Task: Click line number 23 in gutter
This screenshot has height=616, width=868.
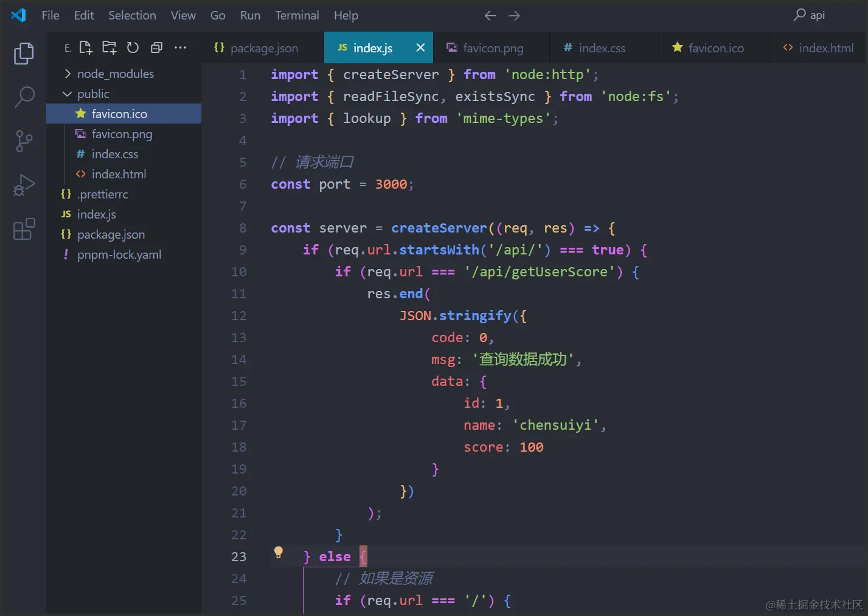Action: point(239,556)
